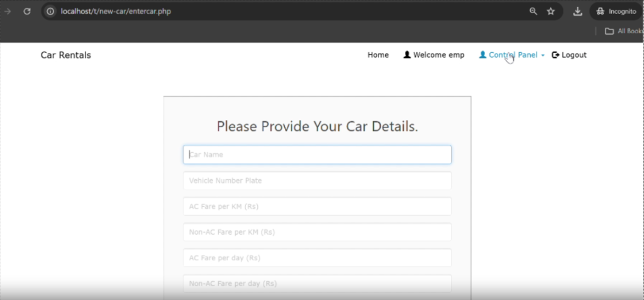Expand the Control Panel dropdown menu

[x=512, y=55]
